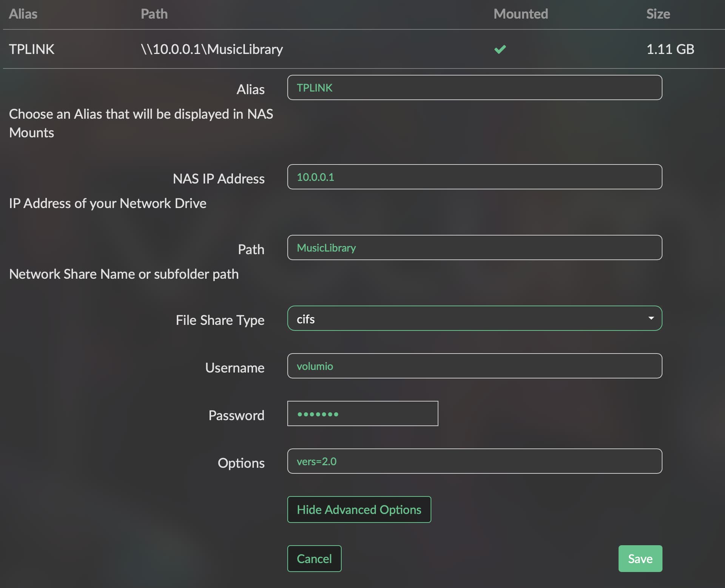
Task: Focus the Alias input field
Action: pyautogui.click(x=474, y=88)
